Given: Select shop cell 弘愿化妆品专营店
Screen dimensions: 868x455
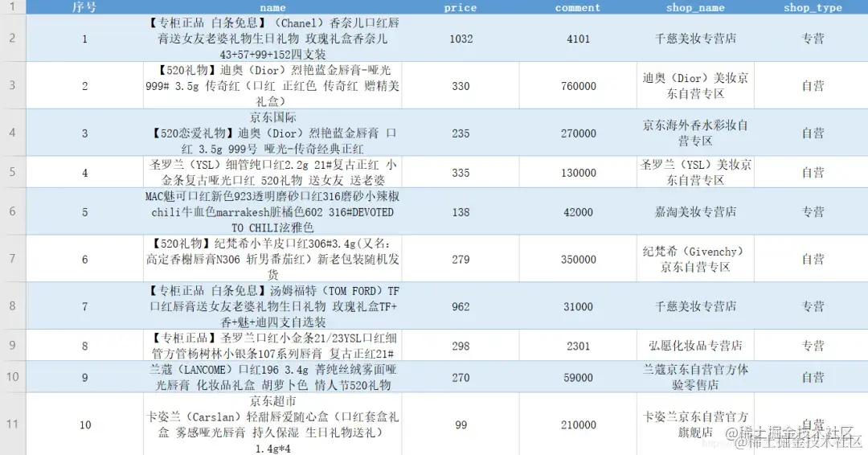Looking at the screenshot, I should [x=695, y=346].
